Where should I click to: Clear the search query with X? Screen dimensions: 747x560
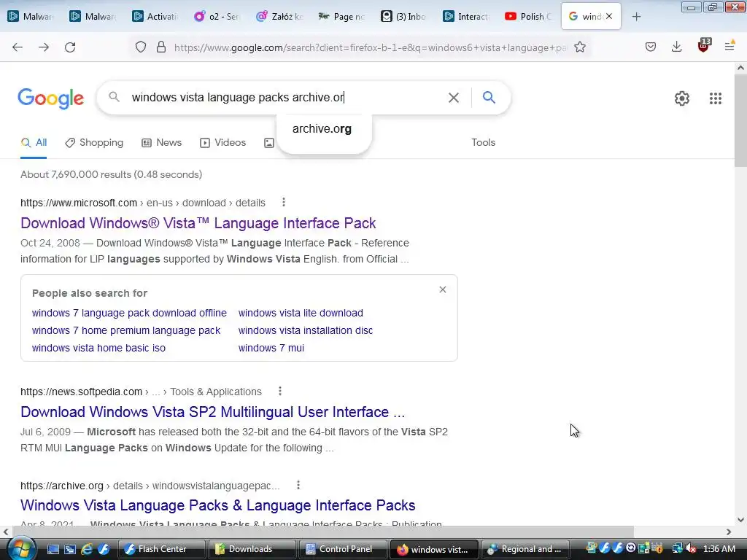click(454, 98)
